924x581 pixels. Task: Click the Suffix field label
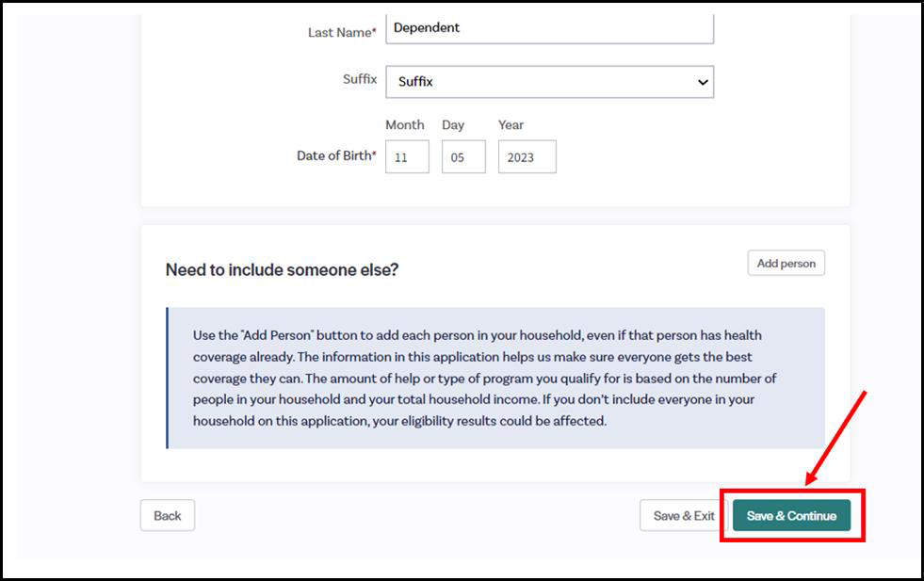[x=360, y=79]
